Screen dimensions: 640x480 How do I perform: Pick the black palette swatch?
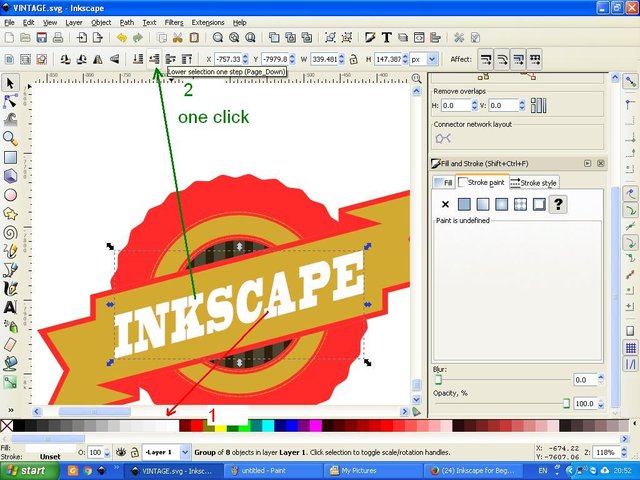click(x=19, y=426)
